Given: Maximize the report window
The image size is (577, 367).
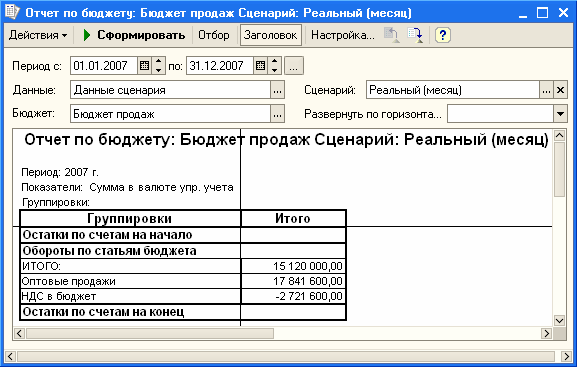Looking at the screenshot, I should point(542,13).
